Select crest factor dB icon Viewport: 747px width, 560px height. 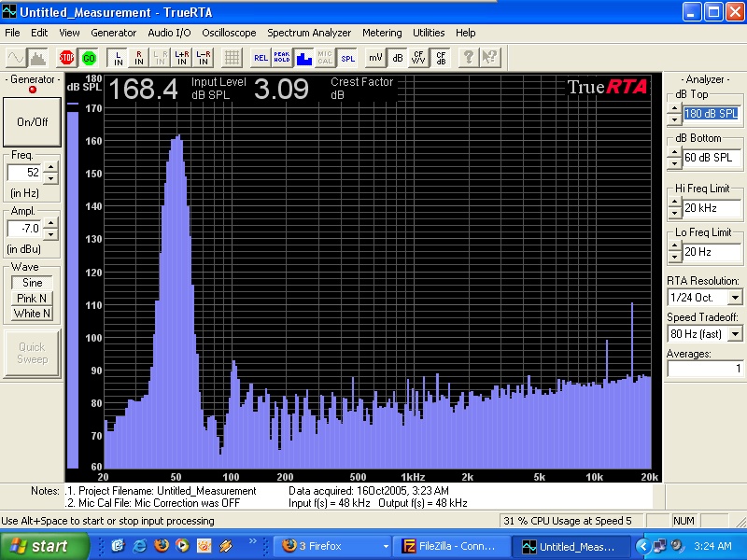tap(441, 58)
